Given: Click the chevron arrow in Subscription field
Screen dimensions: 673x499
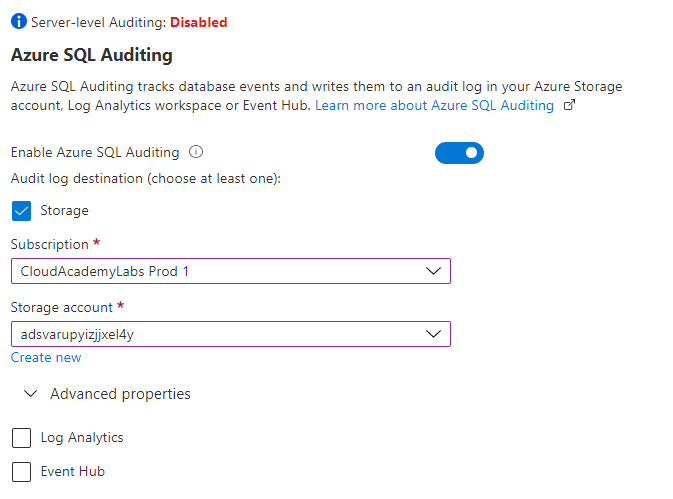Looking at the screenshot, I should coord(433,271).
